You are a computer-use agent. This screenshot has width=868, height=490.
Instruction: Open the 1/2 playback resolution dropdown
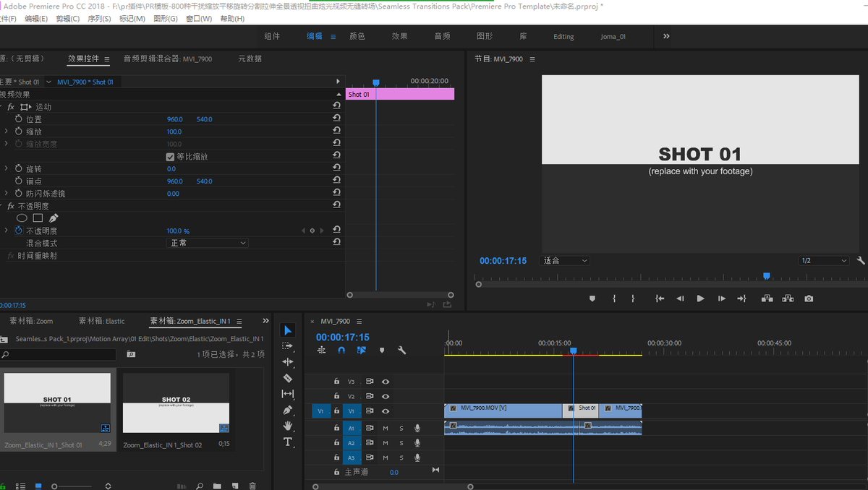pos(823,261)
